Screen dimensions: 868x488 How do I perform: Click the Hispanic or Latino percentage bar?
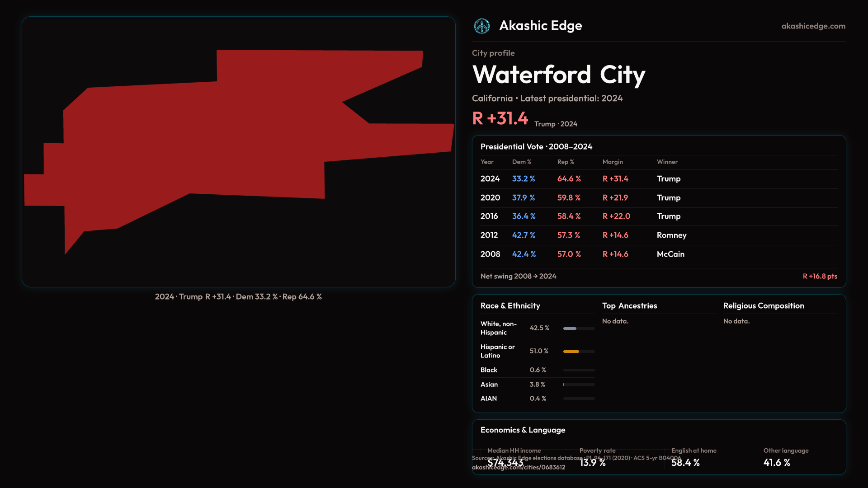click(x=579, y=351)
